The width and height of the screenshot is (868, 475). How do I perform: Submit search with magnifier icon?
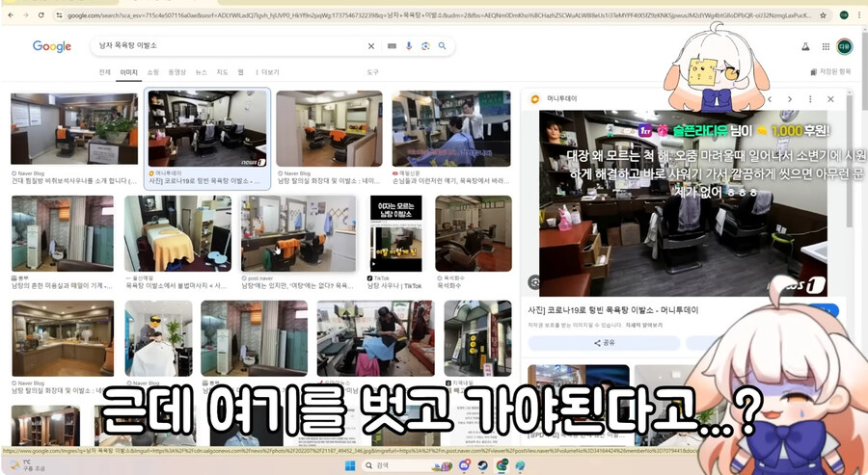[x=443, y=46]
